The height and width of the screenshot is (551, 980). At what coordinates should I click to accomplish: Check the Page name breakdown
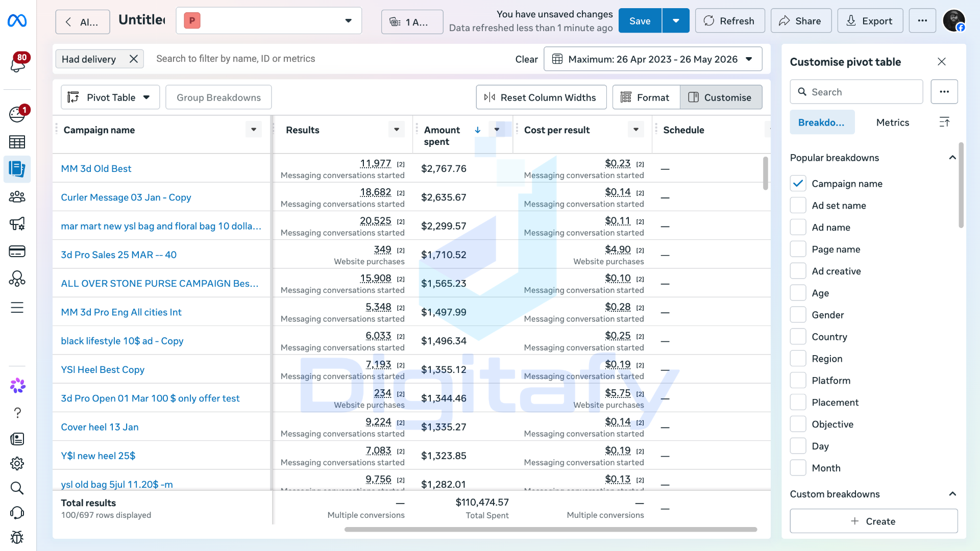[x=798, y=249]
